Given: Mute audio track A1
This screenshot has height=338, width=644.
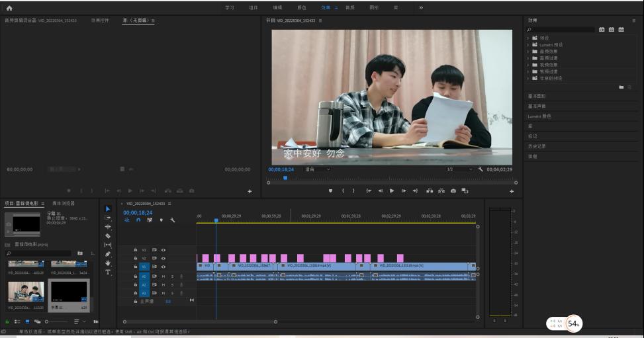Looking at the screenshot, I should tap(163, 276).
